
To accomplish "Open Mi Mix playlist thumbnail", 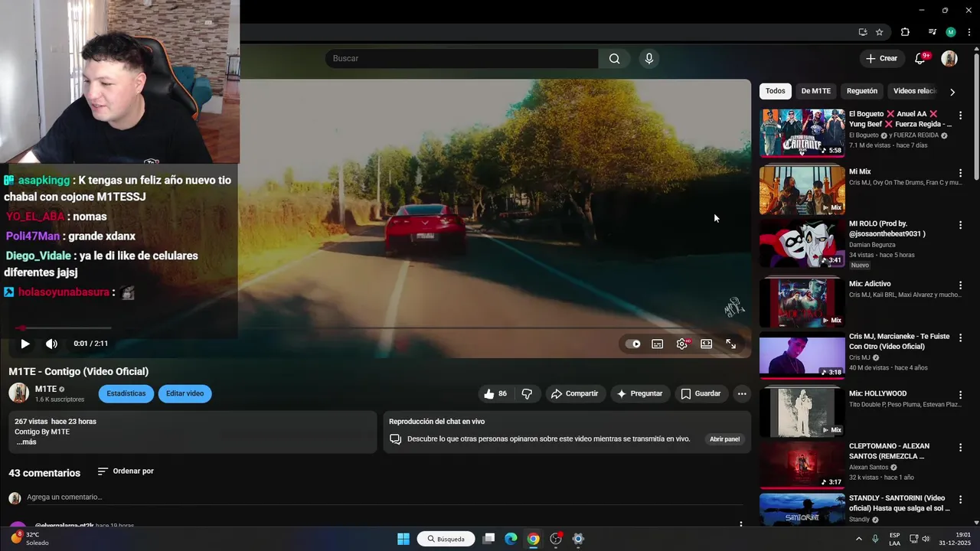I will [802, 190].
